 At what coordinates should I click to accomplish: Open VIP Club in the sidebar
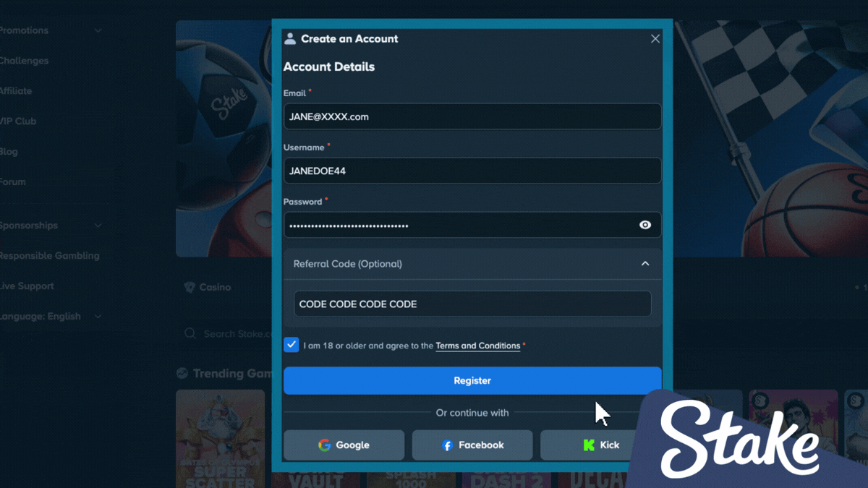pos(18,121)
